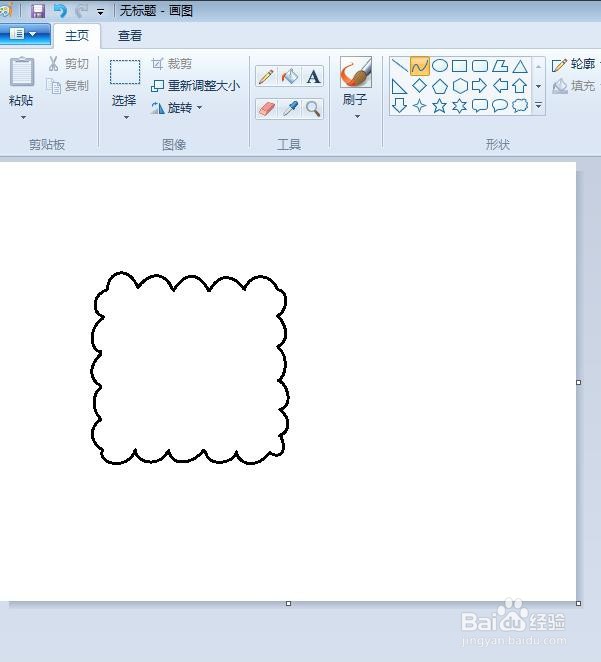Select the Cloud callout shape

[520, 106]
